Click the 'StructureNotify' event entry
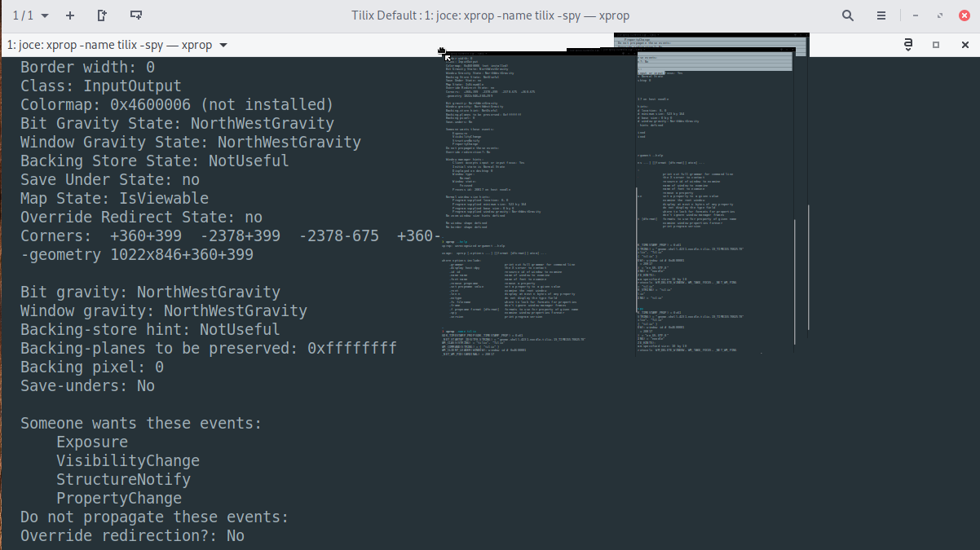This screenshot has width=980, height=550. [123, 479]
